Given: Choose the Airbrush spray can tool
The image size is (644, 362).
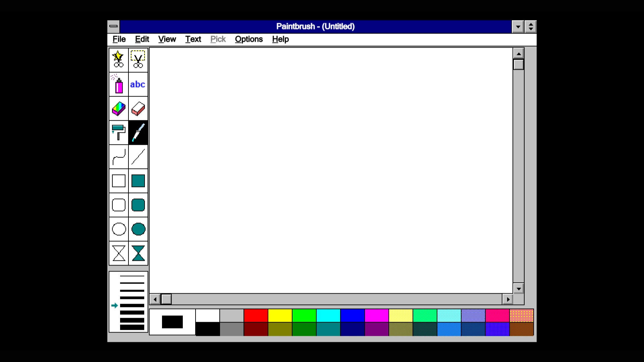Looking at the screenshot, I should pos(119,84).
